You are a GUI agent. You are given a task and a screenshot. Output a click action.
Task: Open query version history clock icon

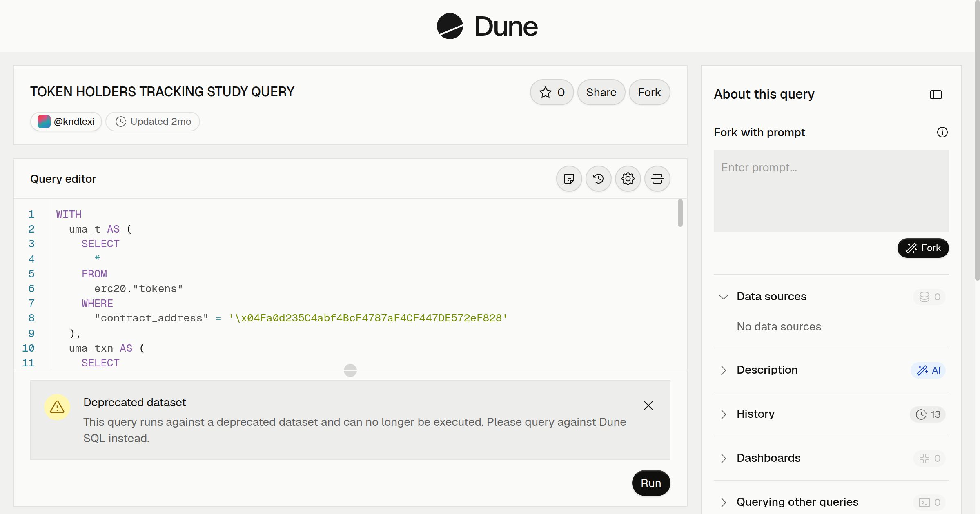(599, 179)
